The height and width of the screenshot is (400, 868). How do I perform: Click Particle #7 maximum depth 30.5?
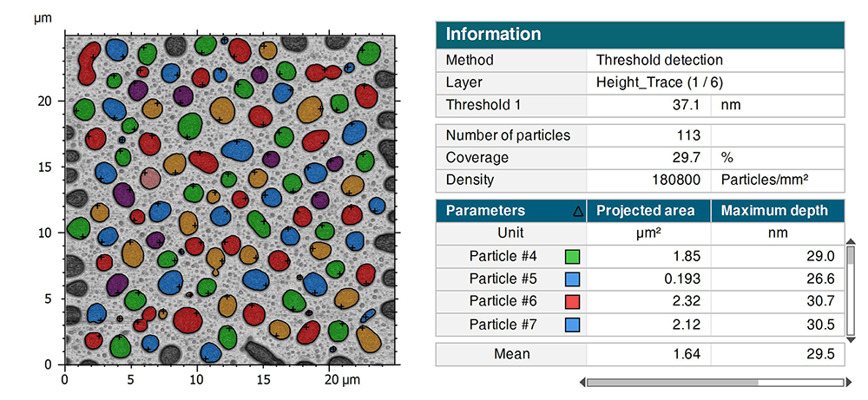[x=821, y=325]
